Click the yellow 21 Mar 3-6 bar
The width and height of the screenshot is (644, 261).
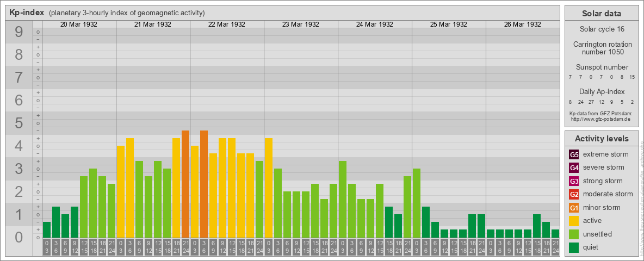130,188
